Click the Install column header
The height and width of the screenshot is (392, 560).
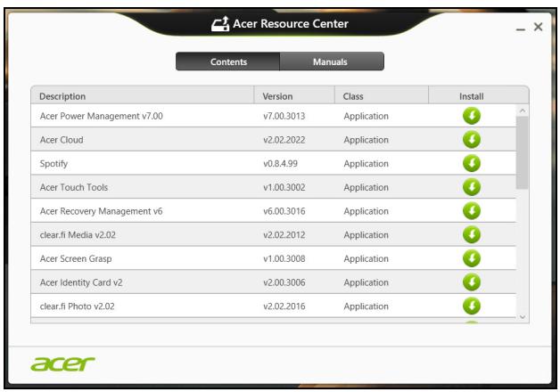[x=479, y=95]
